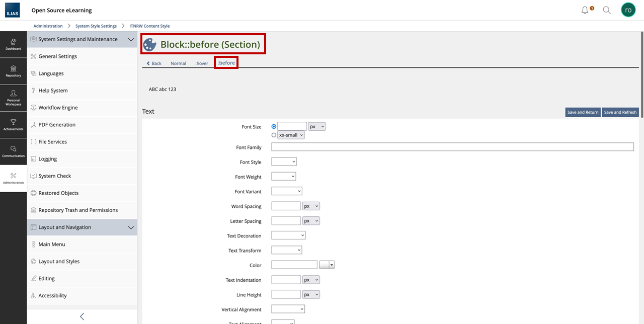Open the Font Style dropdown

(284, 161)
